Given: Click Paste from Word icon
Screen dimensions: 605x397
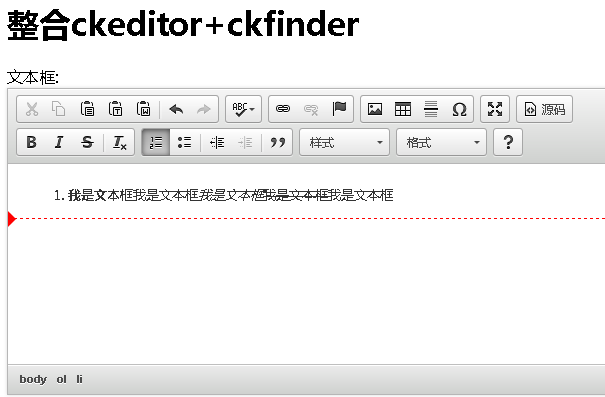Looking at the screenshot, I should (x=144, y=109).
